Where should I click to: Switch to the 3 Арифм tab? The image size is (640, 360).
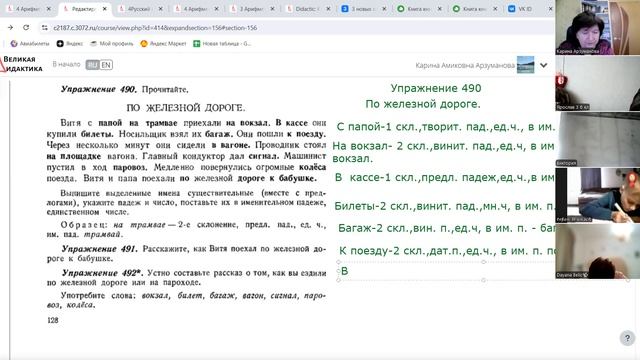click(x=251, y=9)
